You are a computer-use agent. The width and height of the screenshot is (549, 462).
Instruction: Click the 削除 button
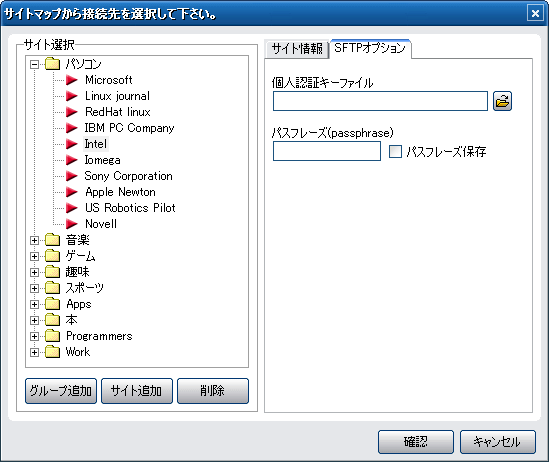[x=213, y=391]
